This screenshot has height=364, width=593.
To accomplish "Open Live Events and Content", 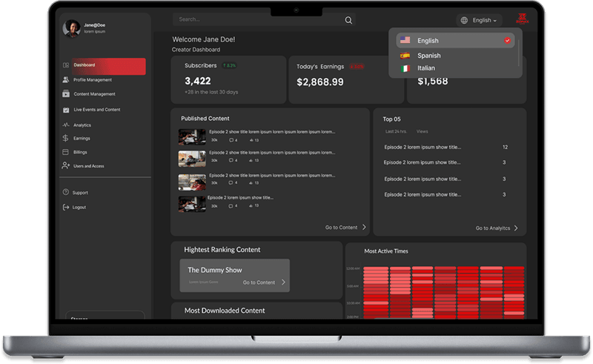I will tap(97, 110).
